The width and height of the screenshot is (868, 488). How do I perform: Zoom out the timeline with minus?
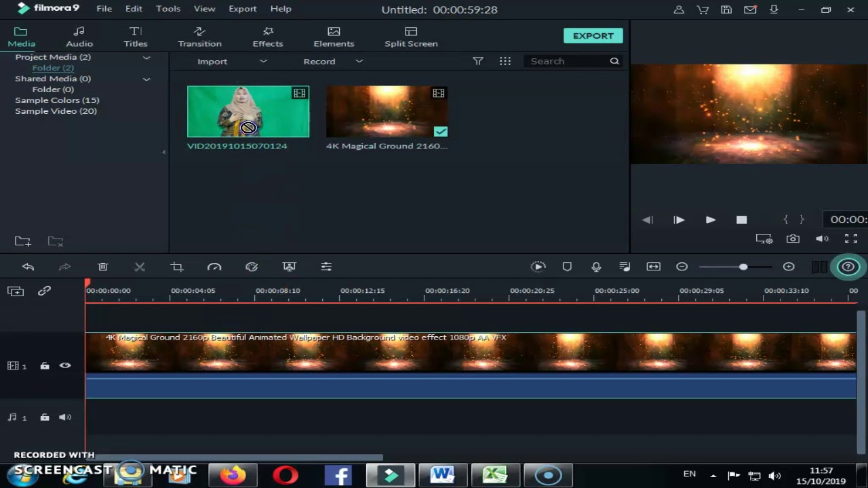(x=682, y=267)
